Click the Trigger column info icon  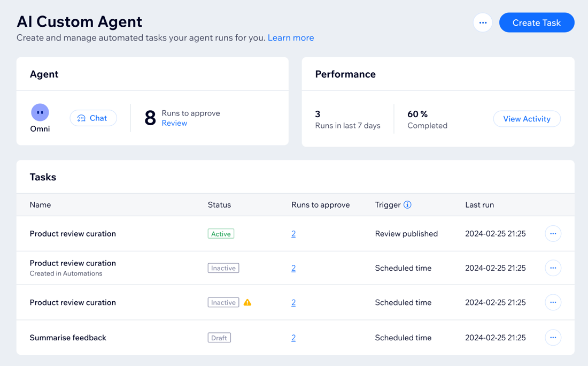tap(408, 204)
